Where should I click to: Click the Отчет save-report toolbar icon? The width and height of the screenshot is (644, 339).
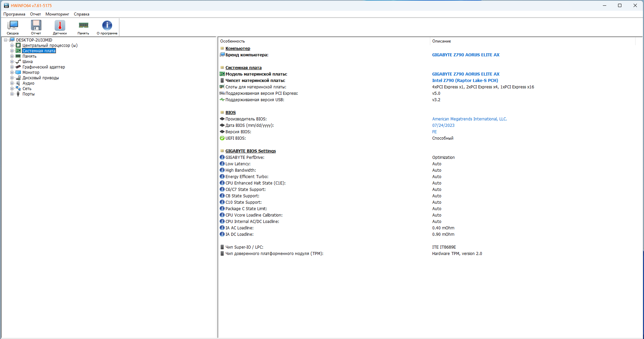coord(36,25)
